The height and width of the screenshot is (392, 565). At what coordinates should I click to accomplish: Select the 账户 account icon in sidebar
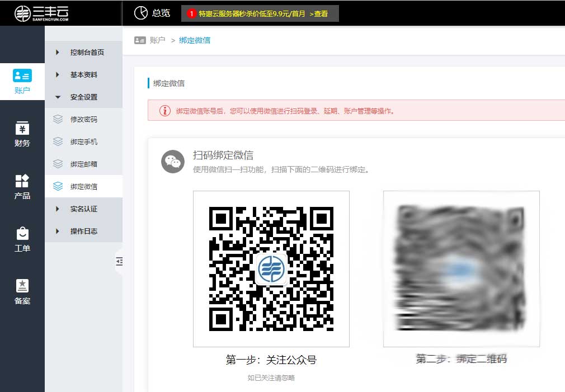(22, 75)
